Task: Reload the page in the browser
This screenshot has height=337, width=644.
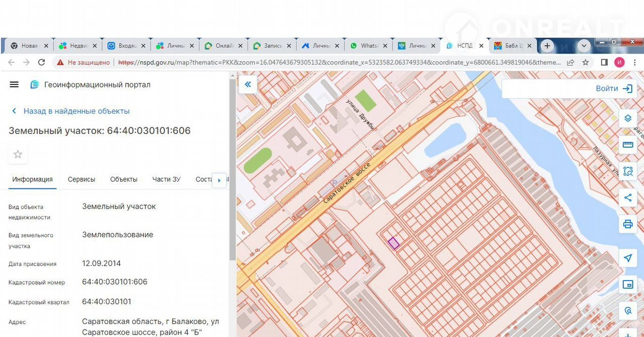Action: [42, 62]
